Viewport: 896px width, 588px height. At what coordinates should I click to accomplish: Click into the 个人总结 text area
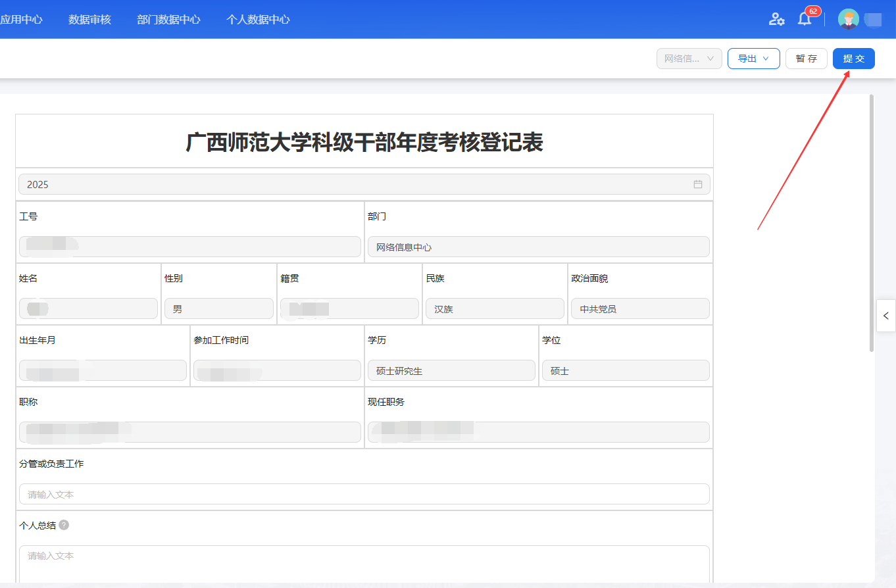click(x=364, y=563)
